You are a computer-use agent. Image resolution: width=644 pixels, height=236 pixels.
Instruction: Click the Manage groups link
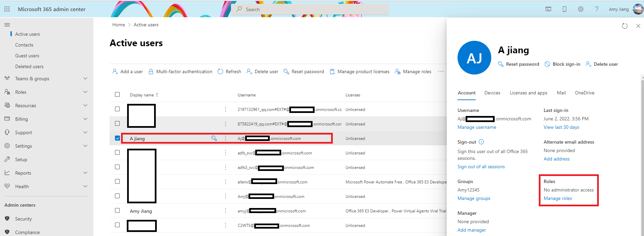[474, 198]
